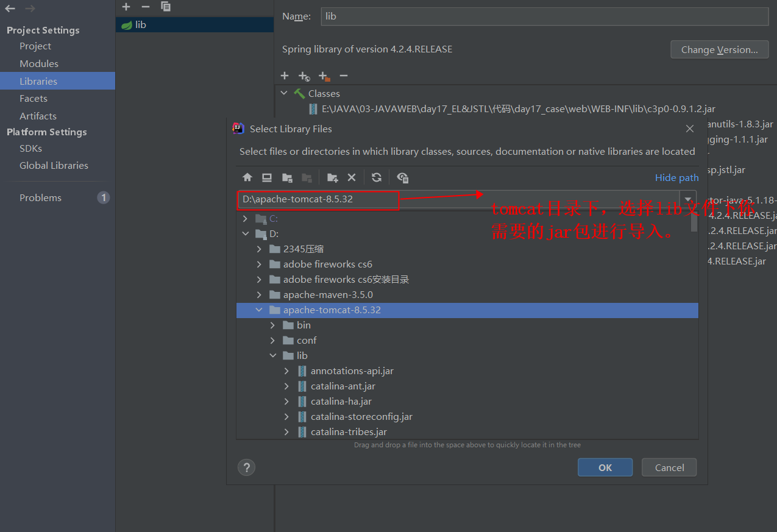Create a new folder in file chooser
Screen dimensions: 777x532
tap(332, 177)
